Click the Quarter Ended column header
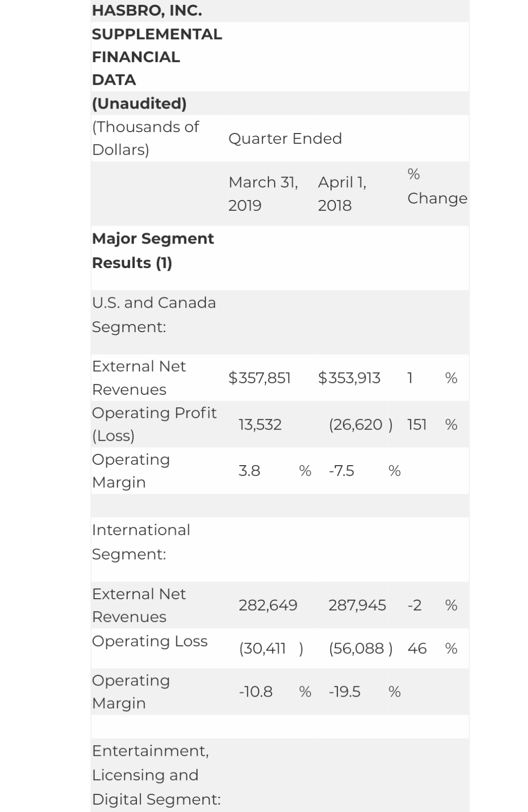528x812 pixels. pos(285,138)
